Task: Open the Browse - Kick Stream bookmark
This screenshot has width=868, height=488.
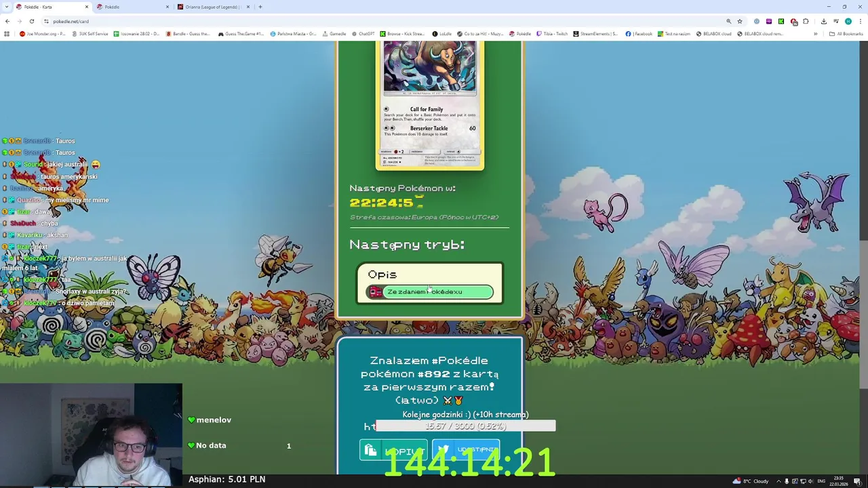Action: point(402,34)
